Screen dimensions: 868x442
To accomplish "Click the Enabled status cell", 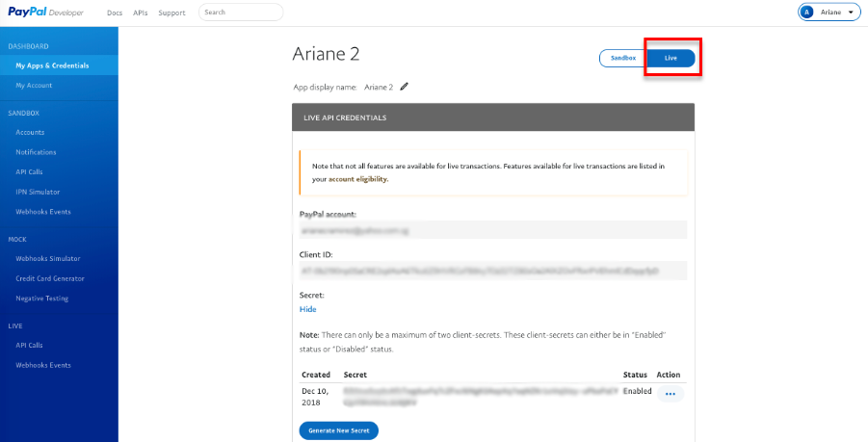I will (x=637, y=391).
